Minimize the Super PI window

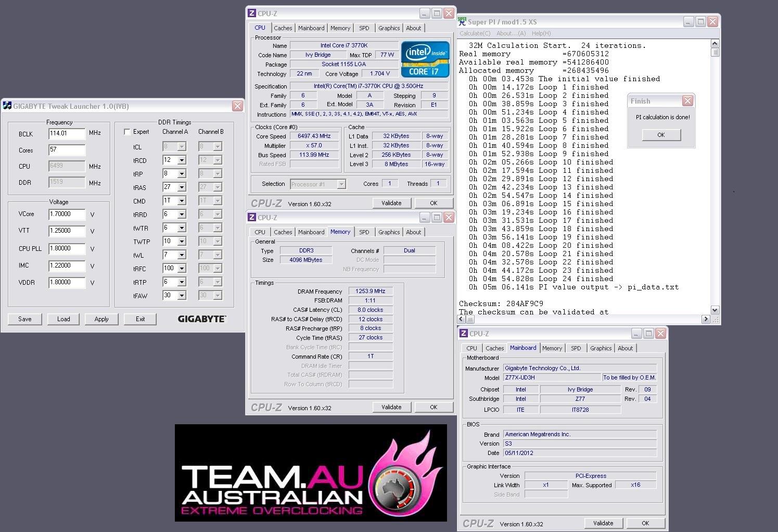point(688,21)
